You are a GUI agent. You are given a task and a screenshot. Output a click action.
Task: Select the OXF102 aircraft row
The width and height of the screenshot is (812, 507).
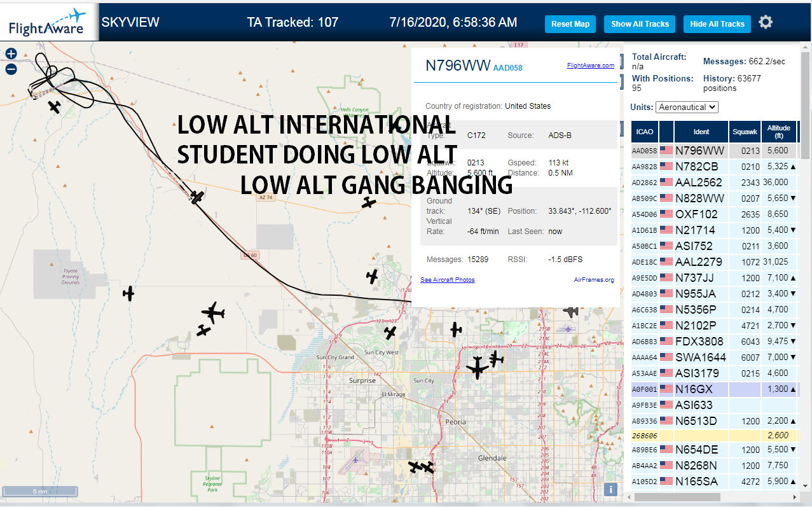pyautogui.click(x=715, y=214)
